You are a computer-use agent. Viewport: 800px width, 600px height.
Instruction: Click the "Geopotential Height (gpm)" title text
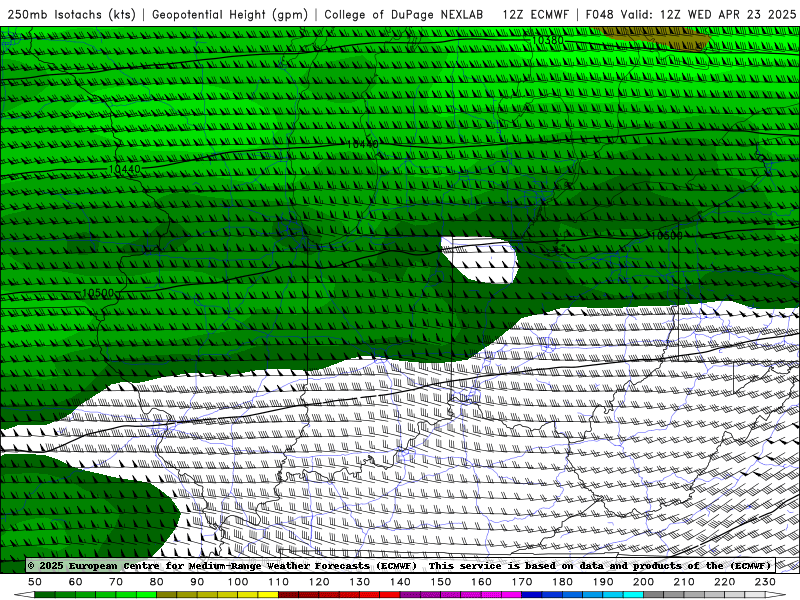click(x=230, y=15)
